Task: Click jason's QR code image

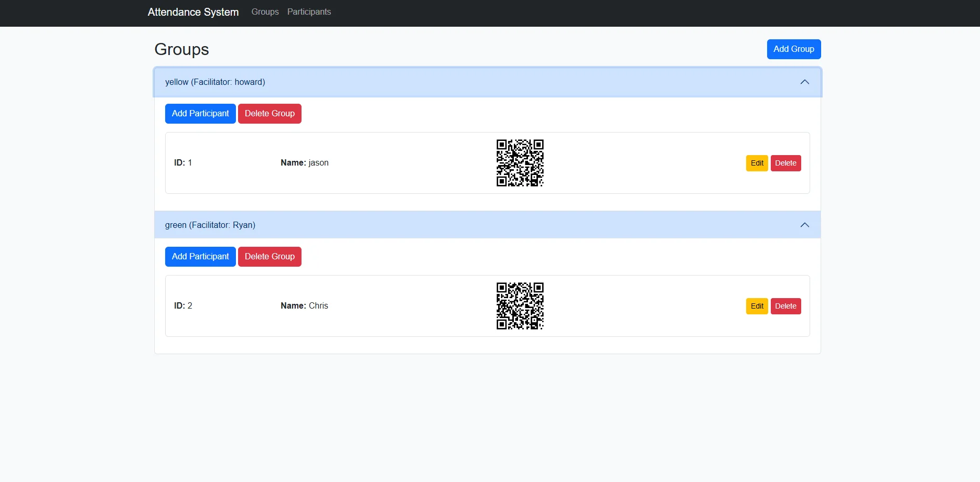Action: [520, 163]
